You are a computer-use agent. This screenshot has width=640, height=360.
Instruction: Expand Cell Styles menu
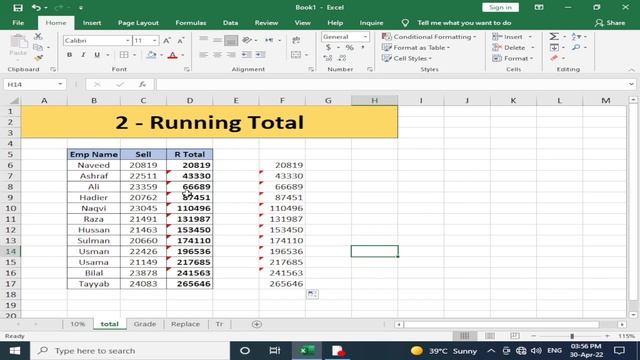[x=407, y=58]
